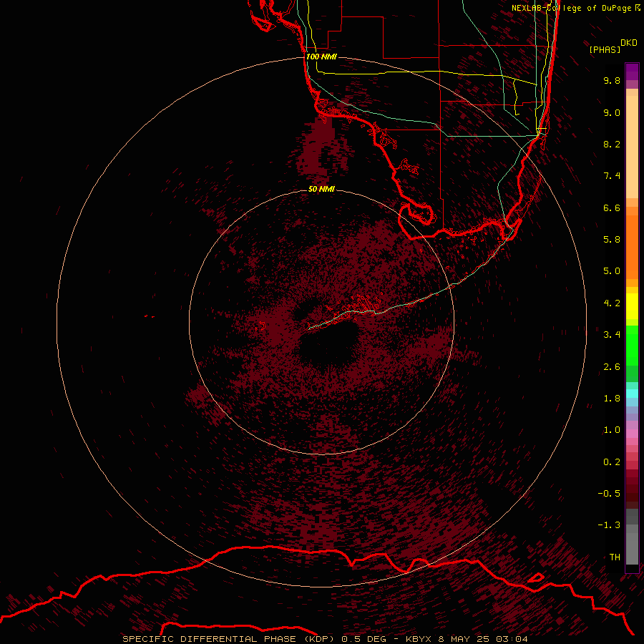Click the bright green segment of color bar

click(x=632, y=345)
